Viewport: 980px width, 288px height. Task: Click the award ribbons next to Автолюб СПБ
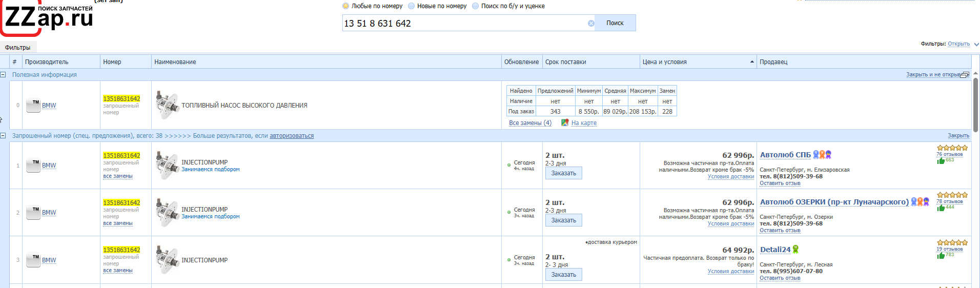pyautogui.click(x=822, y=155)
